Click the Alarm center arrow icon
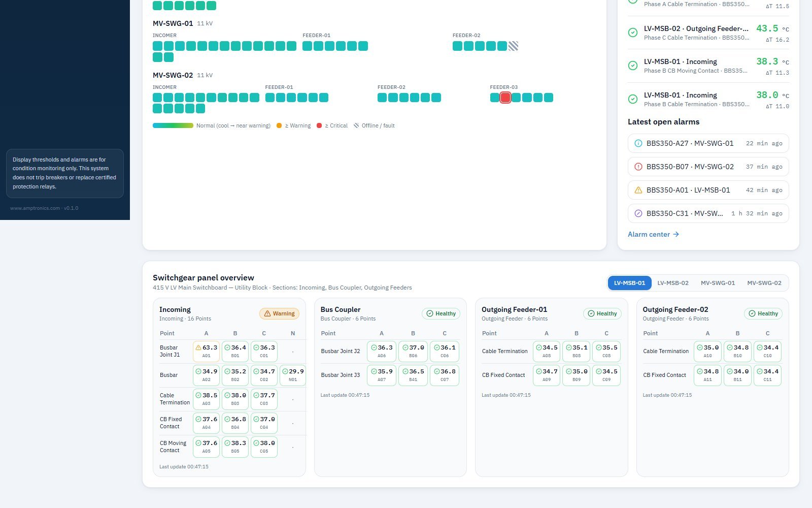The image size is (812, 508). click(675, 234)
